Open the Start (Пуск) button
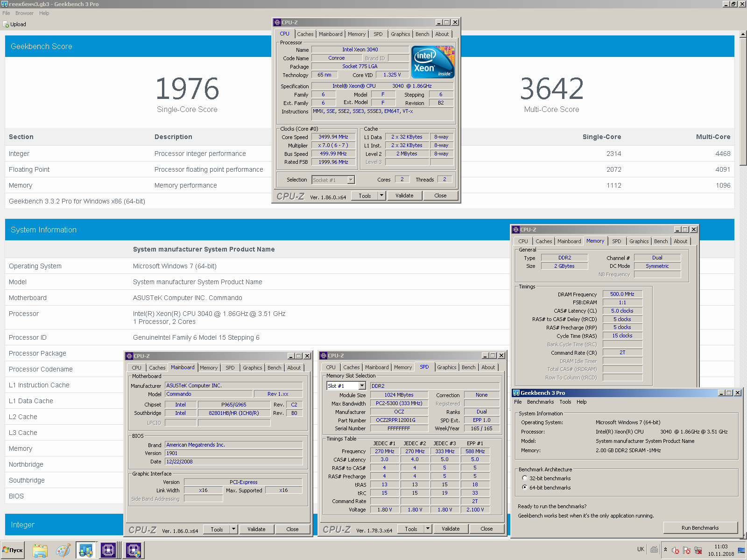747x560 pixels. (13, 550)
